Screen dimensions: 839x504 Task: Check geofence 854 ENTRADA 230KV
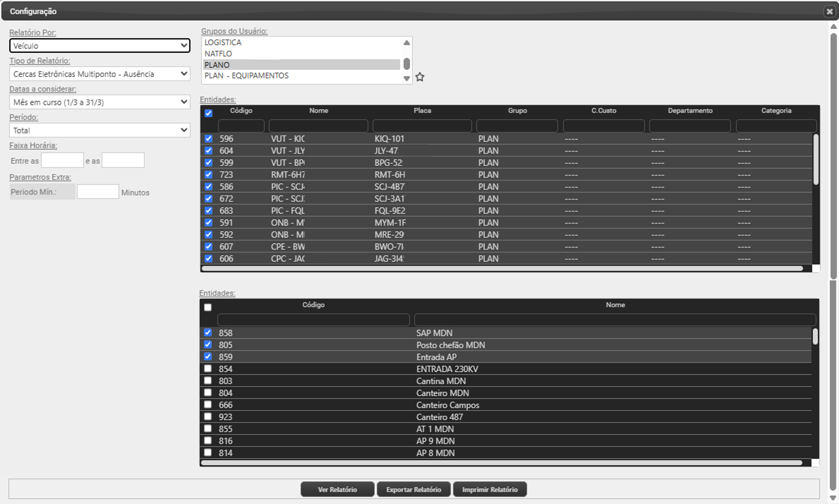[x=208, y=369]
